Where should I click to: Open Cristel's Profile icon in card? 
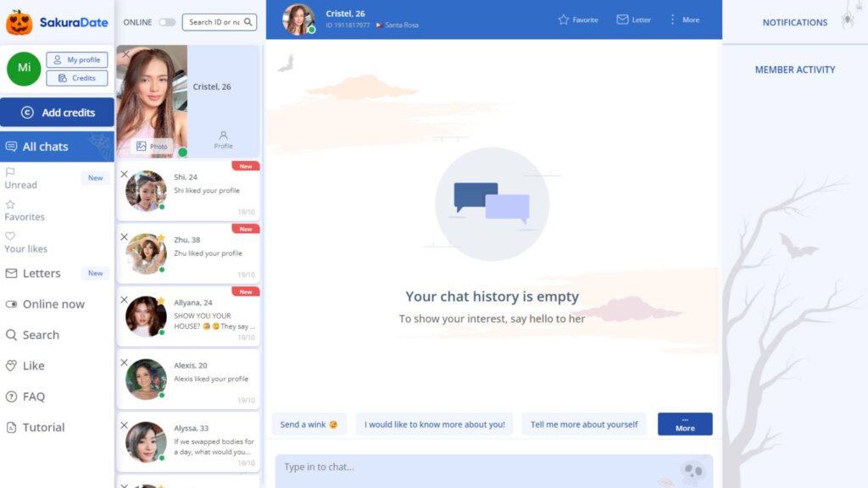[223, 136]
